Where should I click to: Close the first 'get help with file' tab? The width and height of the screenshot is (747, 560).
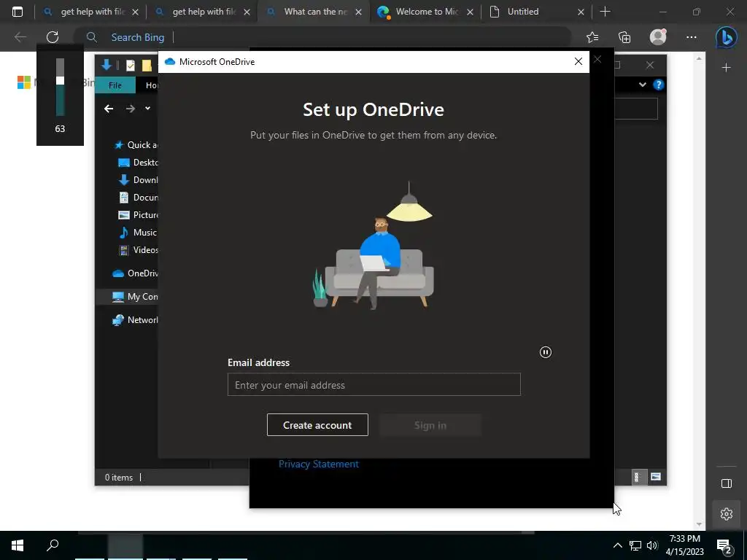[135, 12]
